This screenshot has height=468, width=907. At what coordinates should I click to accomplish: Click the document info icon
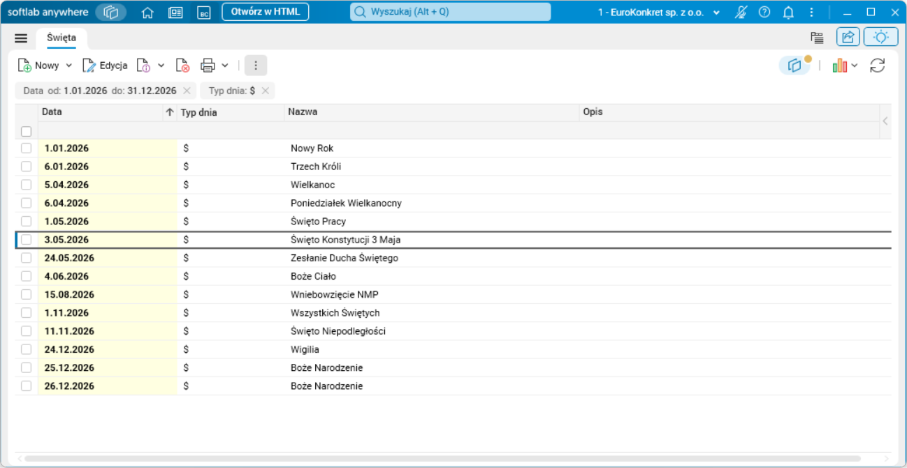coord(143,65)
